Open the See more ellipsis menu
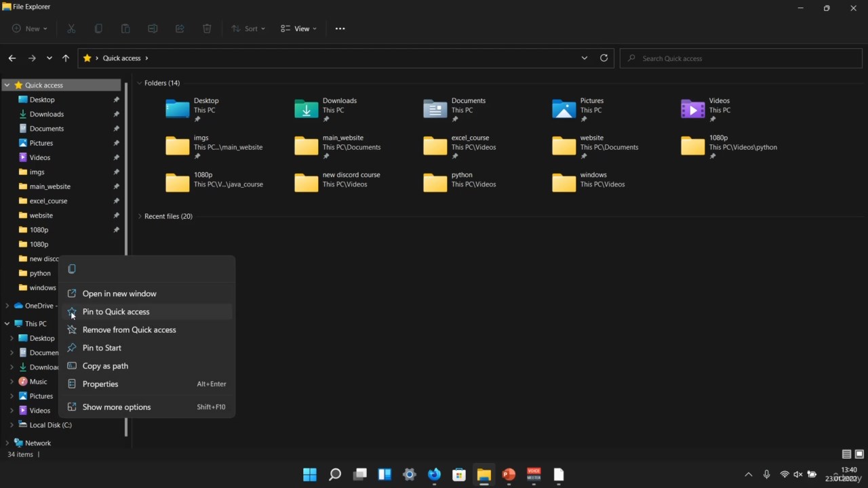Image resolution: width=868 pixels, height=488 pixels. pyautogui.click(x=340, y=28)
